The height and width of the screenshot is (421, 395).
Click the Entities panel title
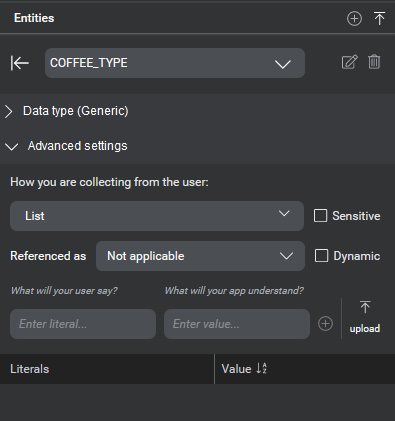point(34,18)
